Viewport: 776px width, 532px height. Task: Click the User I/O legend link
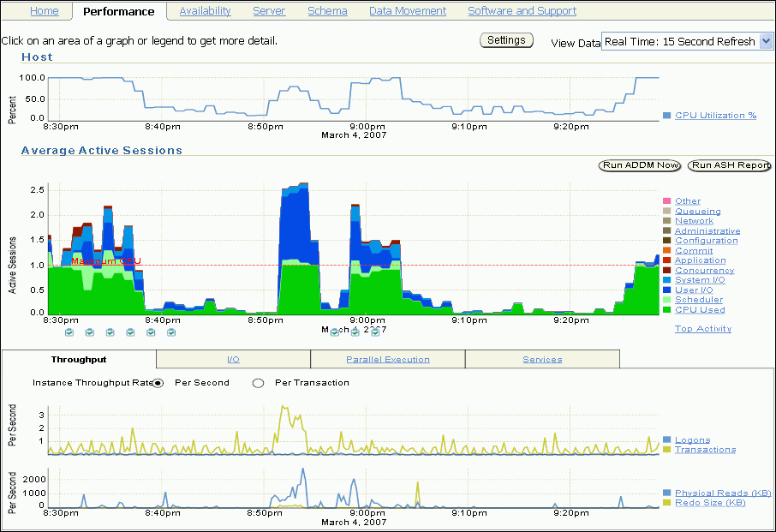click(694, 290)
